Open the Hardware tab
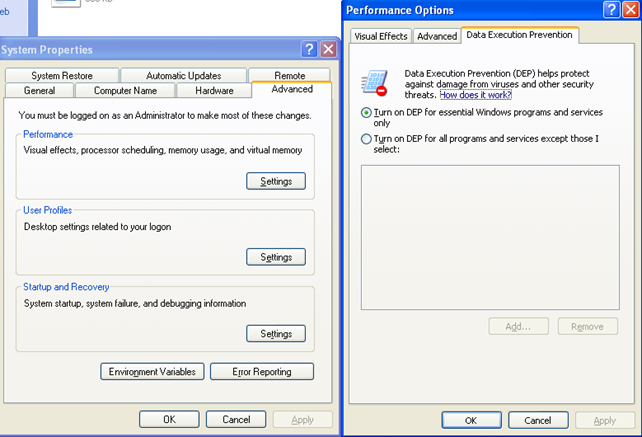642x437 pixels. tap(214, 90)
